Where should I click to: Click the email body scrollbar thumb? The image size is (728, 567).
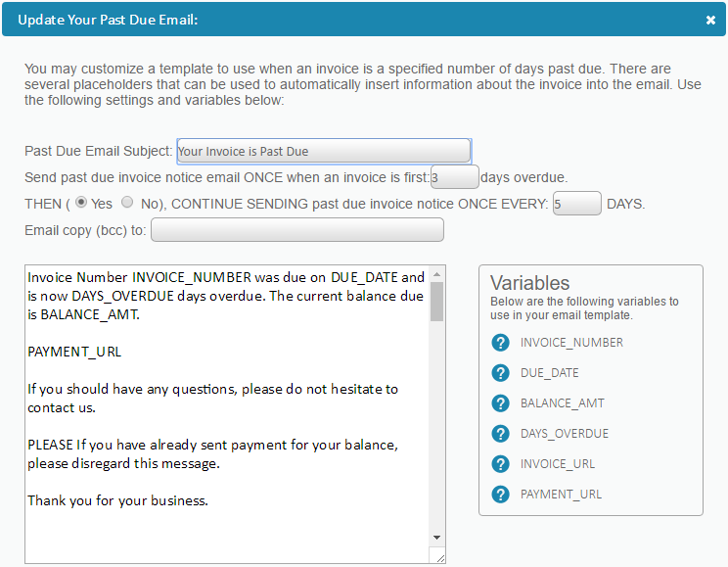(x=437, y=302)
